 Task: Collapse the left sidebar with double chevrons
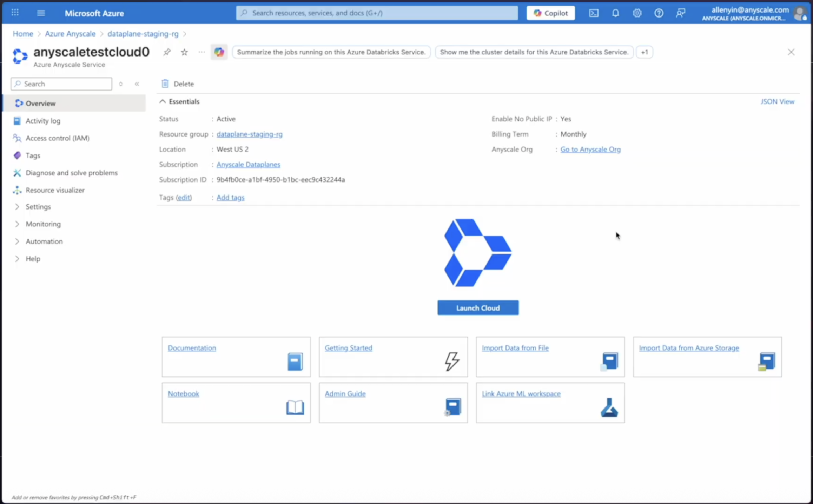137,84
